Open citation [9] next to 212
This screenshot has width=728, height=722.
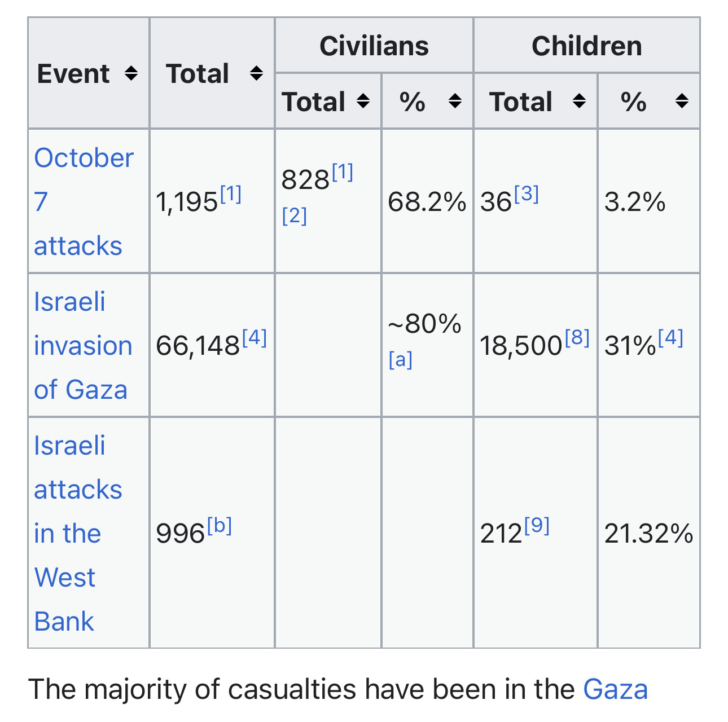[x=537, y=526]
